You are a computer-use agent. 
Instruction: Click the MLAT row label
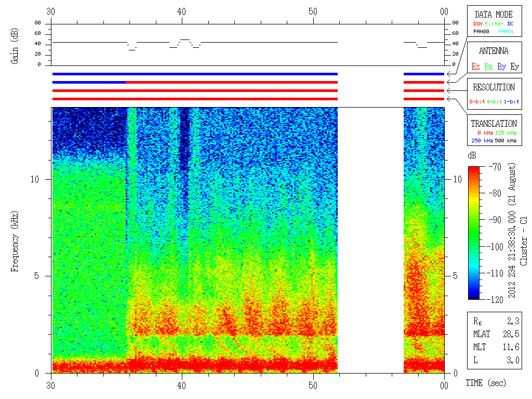[482, 334]
